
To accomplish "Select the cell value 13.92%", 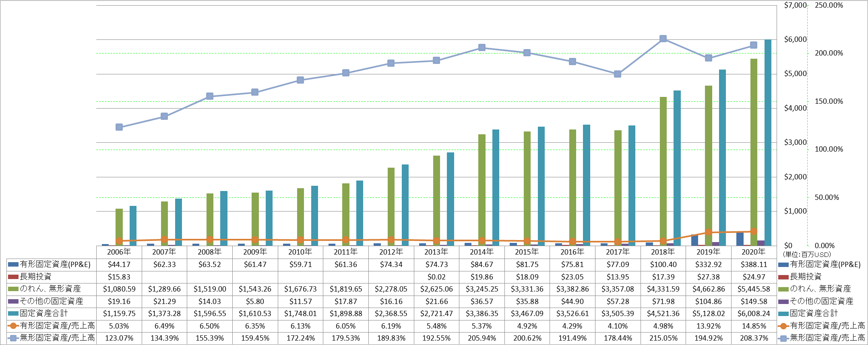I will (709, 326).
